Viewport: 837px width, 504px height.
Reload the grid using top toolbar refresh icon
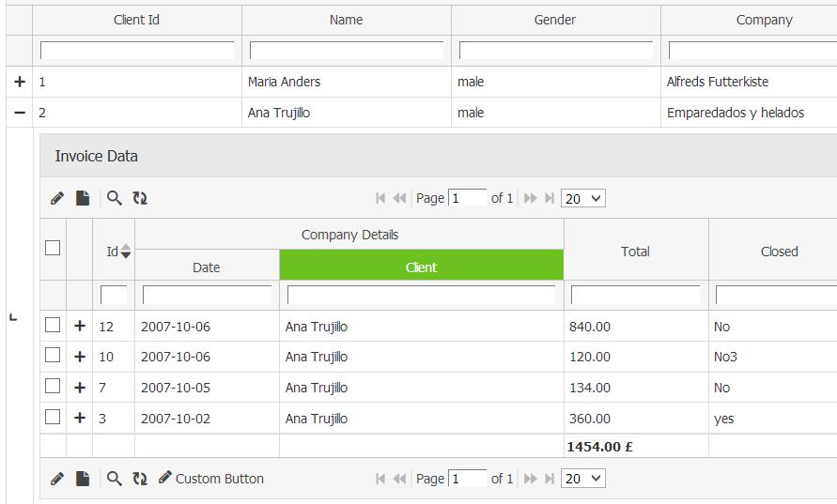[140, 198]
